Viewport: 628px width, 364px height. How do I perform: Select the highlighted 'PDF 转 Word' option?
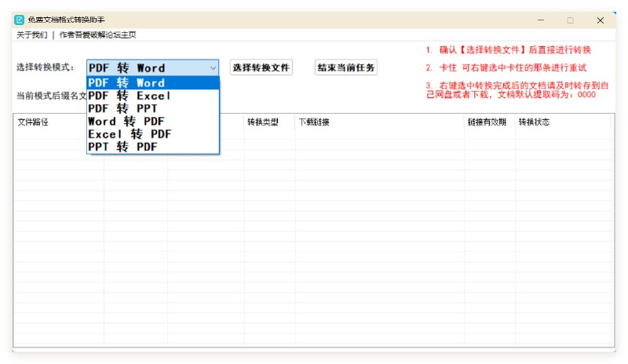[x=153, y=83]
